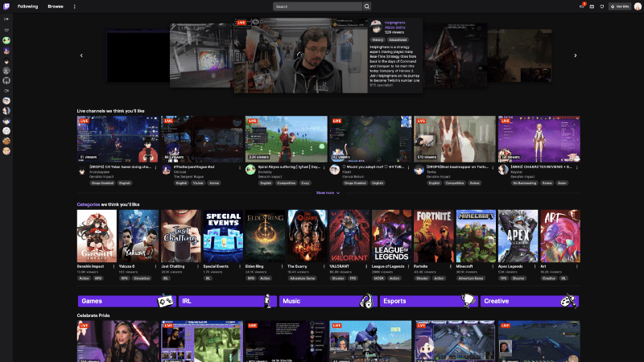The height and width of the screenshot is (362, 644).
Task: Open the whispers chat bubble icon
Action: click(x=601, y=6)
